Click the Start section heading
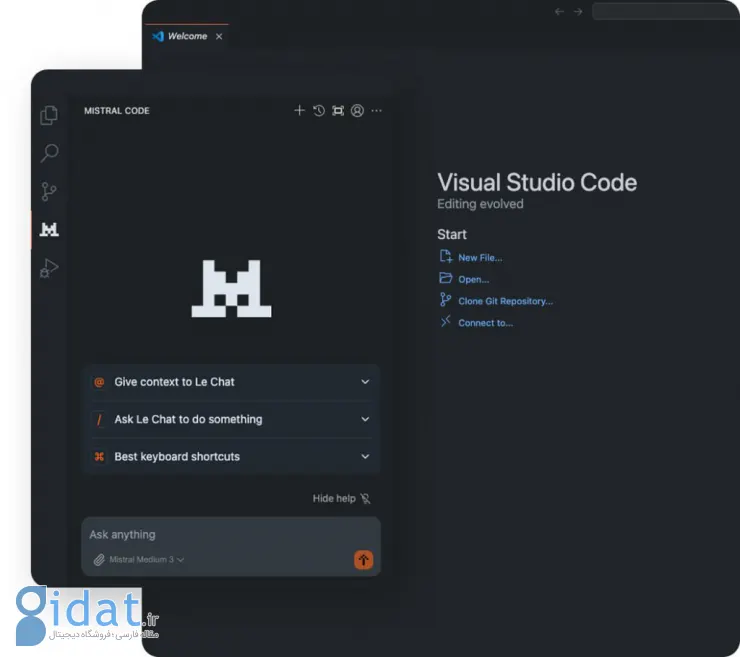This screenshot has height=657, width=740. click(452, 235)
